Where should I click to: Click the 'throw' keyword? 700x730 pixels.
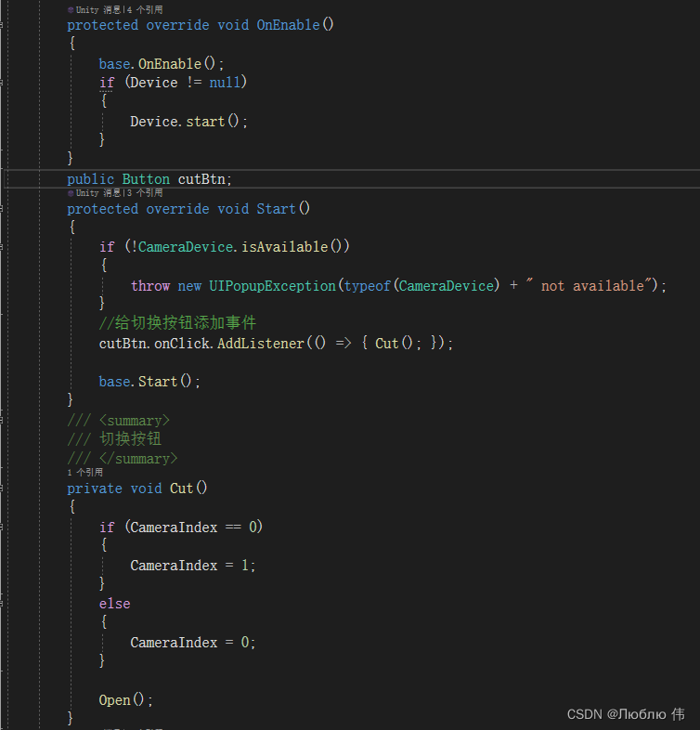tap(149, 285)
